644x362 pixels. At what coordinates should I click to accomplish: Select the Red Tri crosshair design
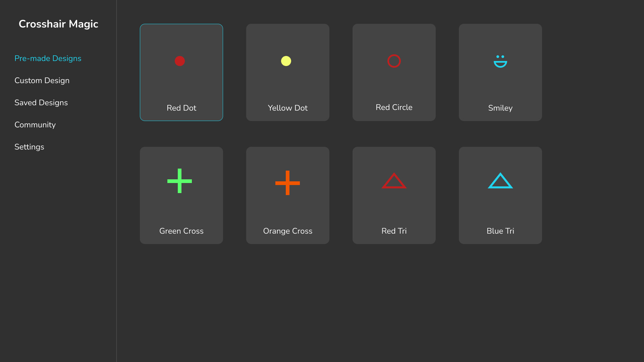[x=394, y=195]
